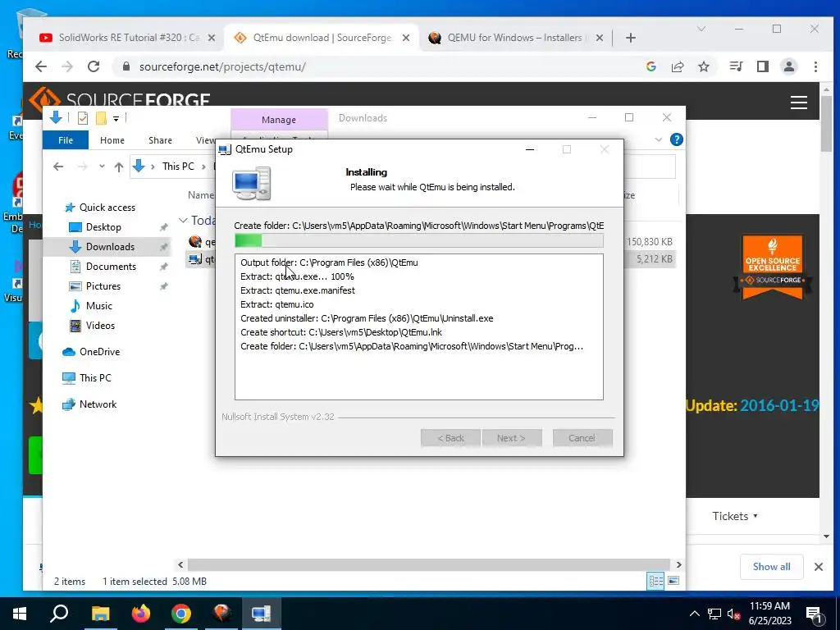This screenshot has height=630, width=840.
Task: Select Desktop in navigation pane
Action: point(103,227)
